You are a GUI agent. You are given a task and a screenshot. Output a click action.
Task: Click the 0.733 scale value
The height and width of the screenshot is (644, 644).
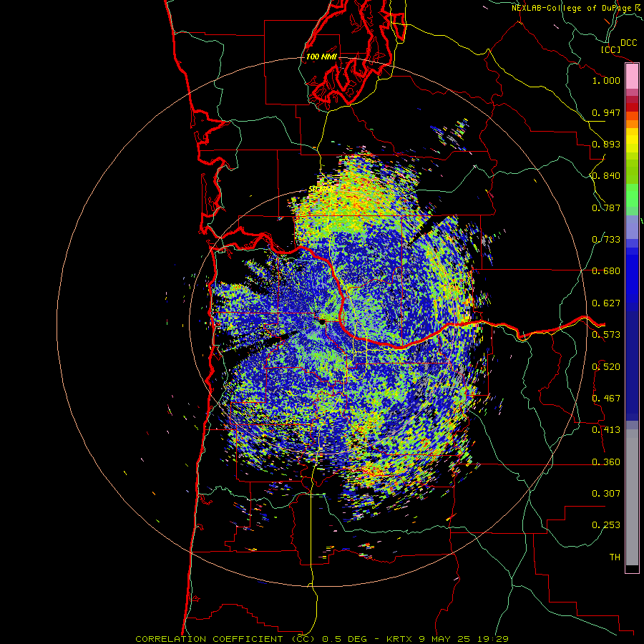point(606,240)
